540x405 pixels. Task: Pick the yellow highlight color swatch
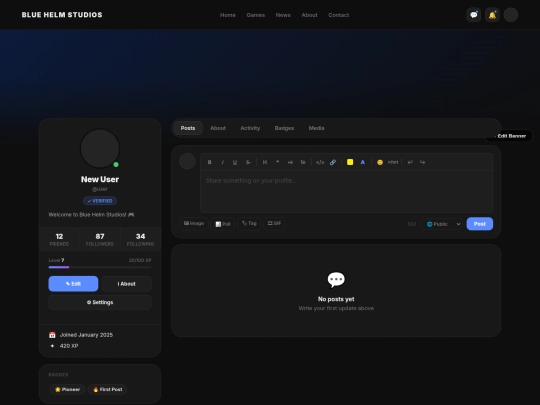coord(350,162)
